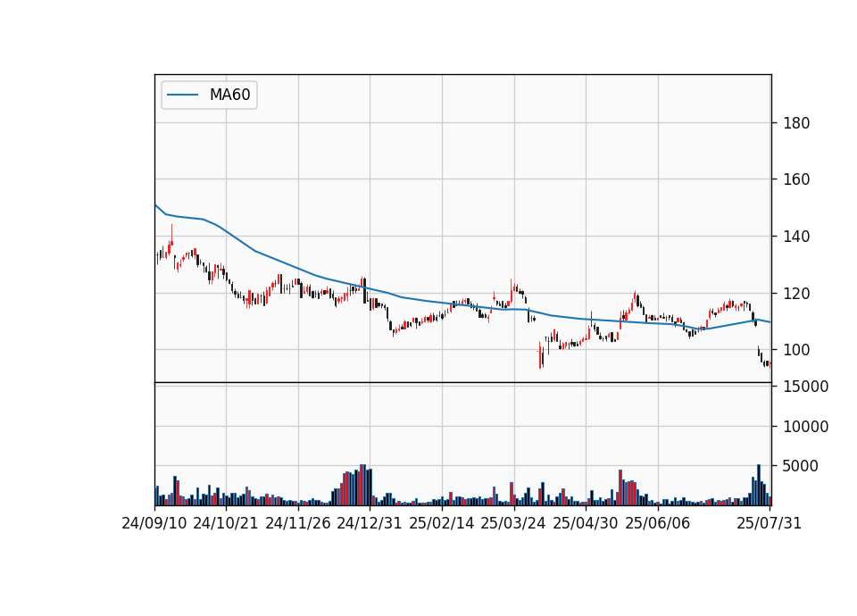
Task: Click the 24/10/21 date label
Action: coord(226,524)
